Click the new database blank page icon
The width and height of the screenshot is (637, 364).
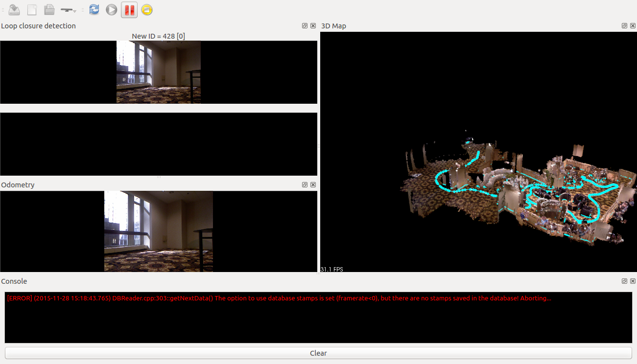(x=32, y=9)
